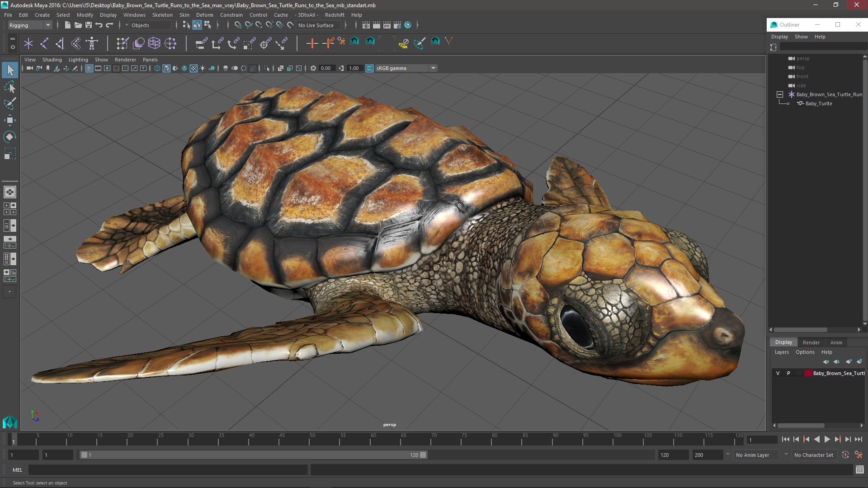Select persp camera in Outliner
This screenshot has height=488, width=868.
803,58
